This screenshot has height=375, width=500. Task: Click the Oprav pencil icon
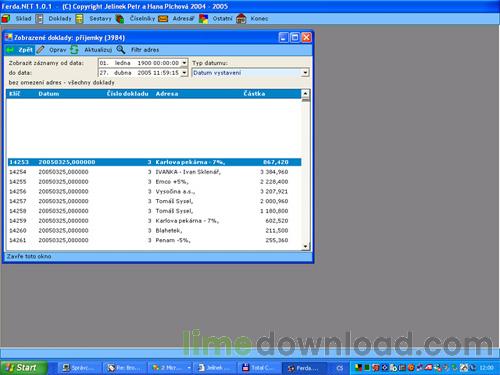click(40, 50)
